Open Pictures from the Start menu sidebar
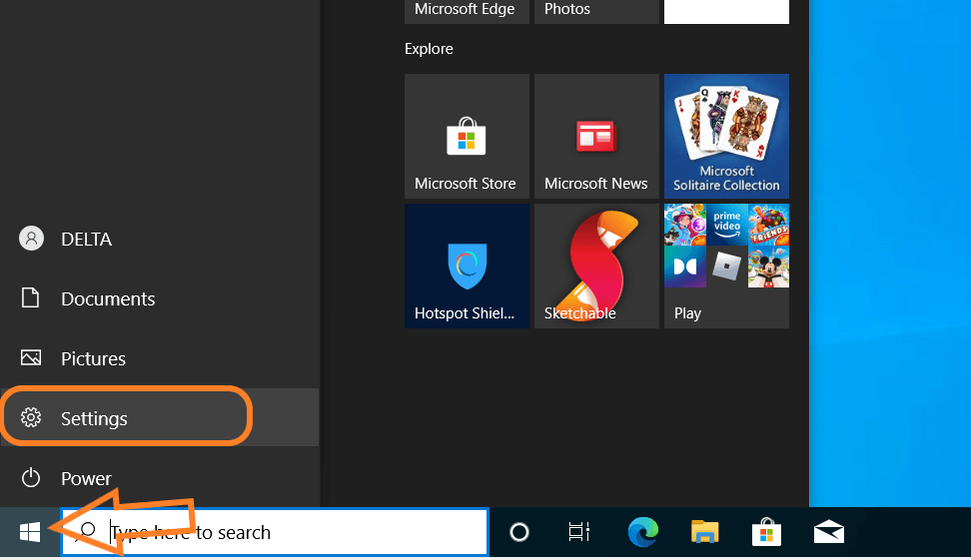Image resolution: width=971 pixels, height=560 pixels. (x=93, y=358)
